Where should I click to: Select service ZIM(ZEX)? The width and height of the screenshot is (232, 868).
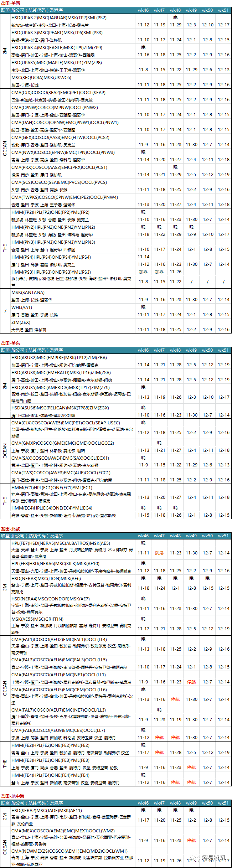click(21, 322)
